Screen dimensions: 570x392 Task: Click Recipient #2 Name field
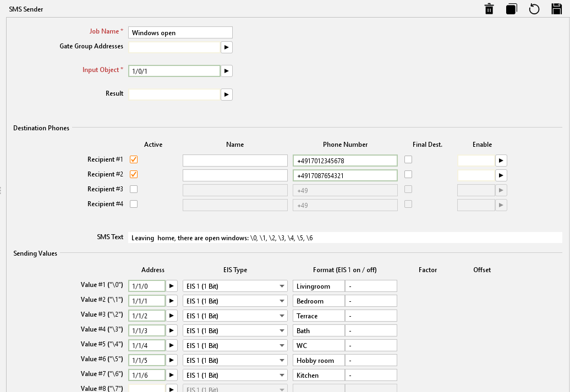pyautogui.click(x=235, y=175)
